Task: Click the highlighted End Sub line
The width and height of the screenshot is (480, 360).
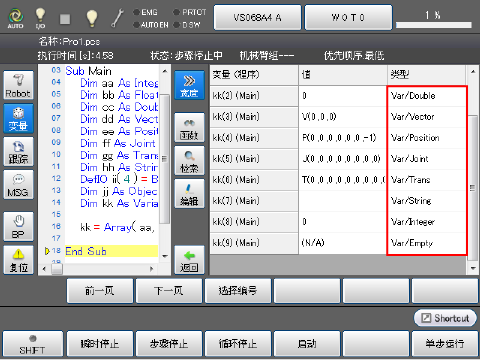Action: click(111, 251)
